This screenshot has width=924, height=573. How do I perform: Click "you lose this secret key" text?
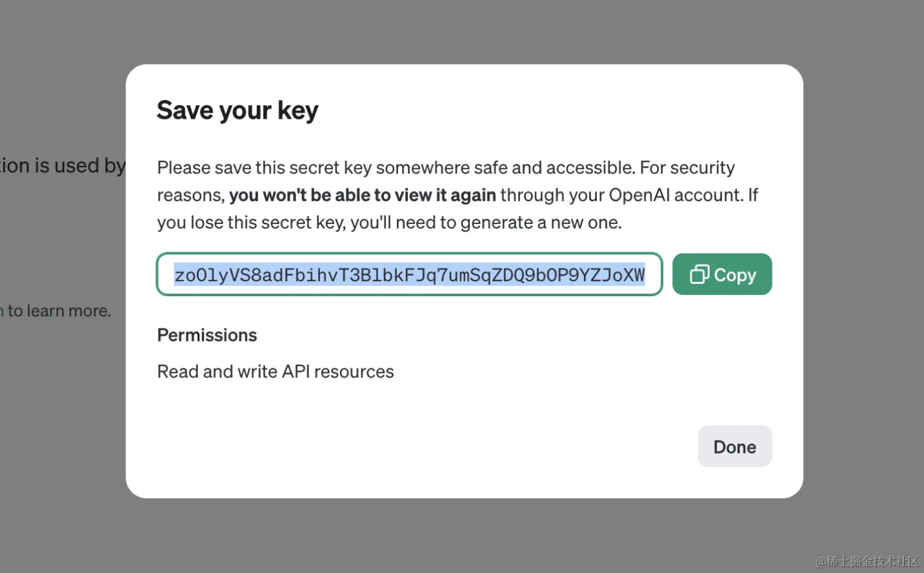[252, 223]
